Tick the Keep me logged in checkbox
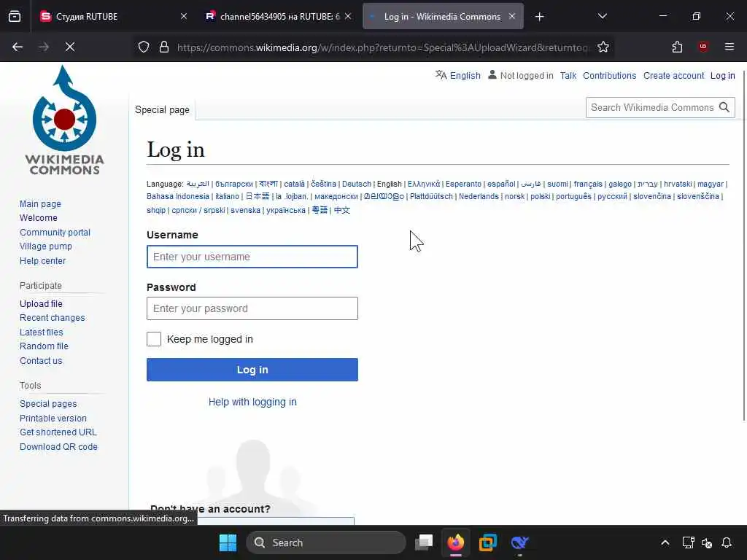This screenshot has height=560, width=747. tap(154, 339)
